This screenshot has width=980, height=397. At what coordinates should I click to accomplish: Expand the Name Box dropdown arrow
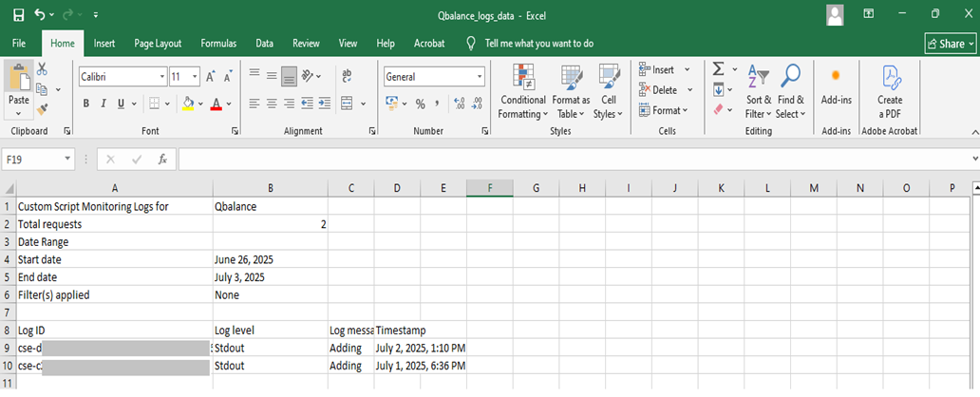pyautogui.click(x=67, y=160)
